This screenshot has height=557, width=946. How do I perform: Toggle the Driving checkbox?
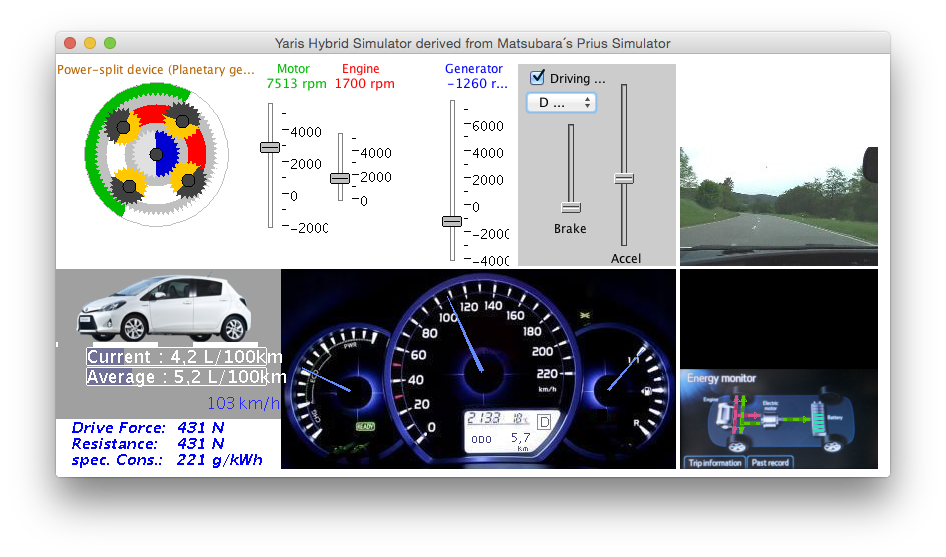(537, 77)
